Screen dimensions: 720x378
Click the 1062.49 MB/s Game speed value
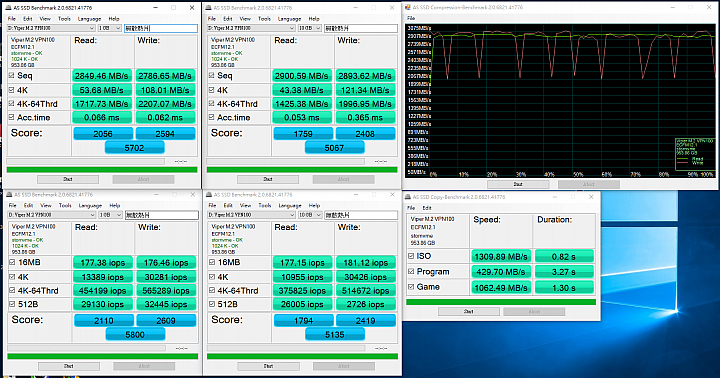pos(501,288)
